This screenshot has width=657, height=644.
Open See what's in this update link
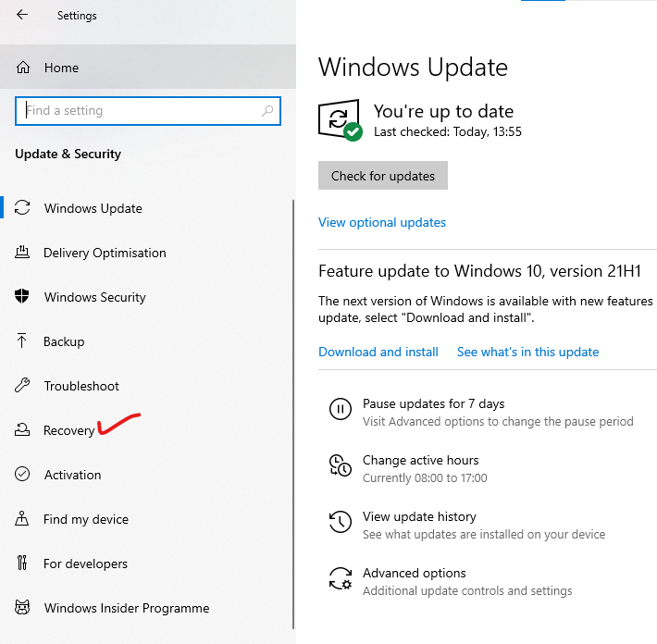pos(527,352)
